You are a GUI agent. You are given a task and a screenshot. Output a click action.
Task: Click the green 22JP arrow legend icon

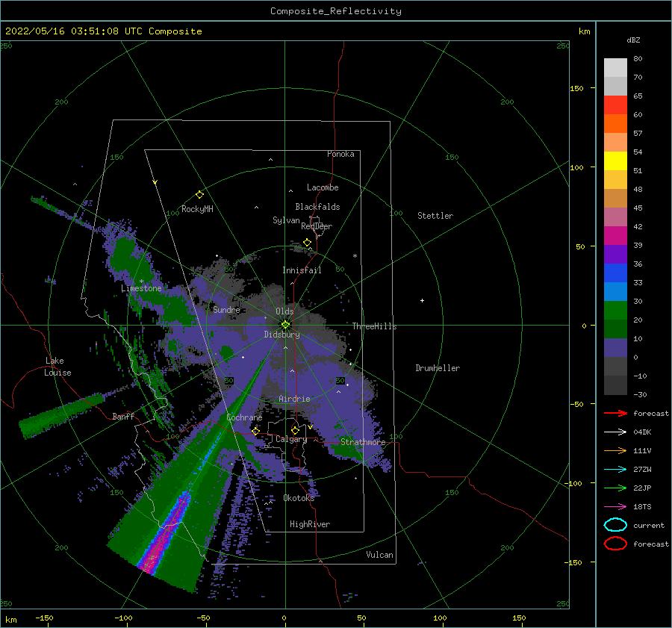615,488
